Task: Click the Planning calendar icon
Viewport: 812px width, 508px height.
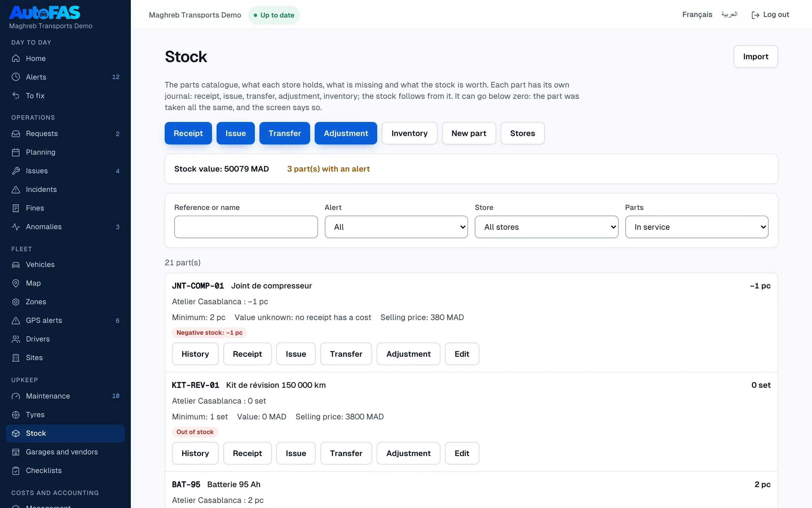Action: pos(16,152)
